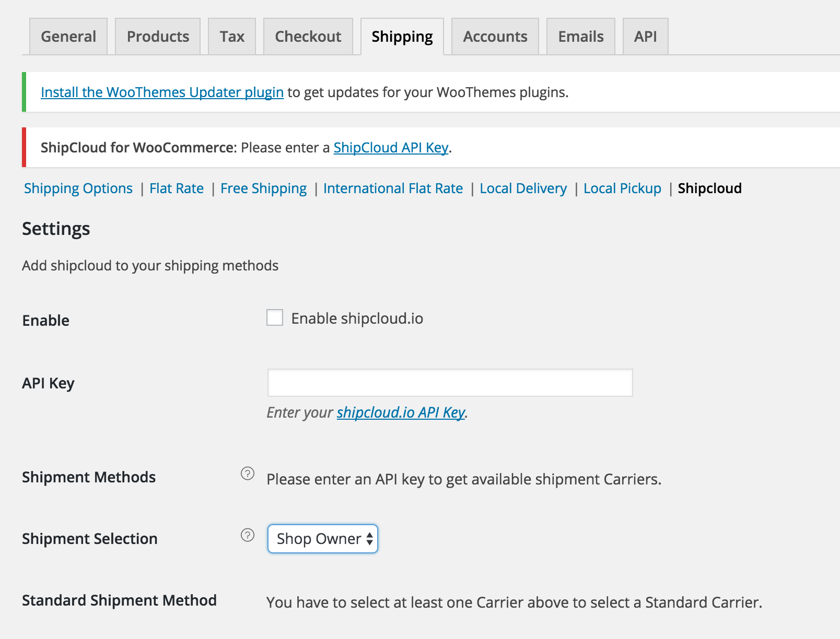
Task: Open help tooltip for Shipment Methods
Action: [248, 474]
